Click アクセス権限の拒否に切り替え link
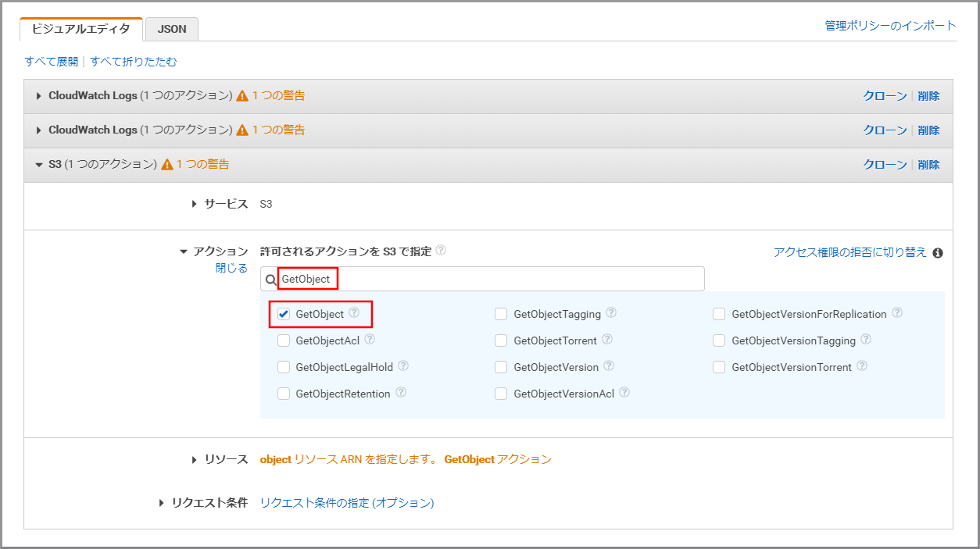980x549 pixels. pyautogui.click(x=850, y=252)
